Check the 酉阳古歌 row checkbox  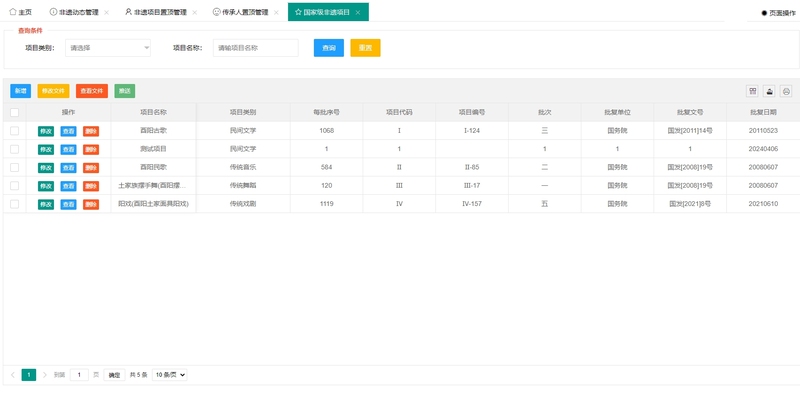click(x=14, y=131)
